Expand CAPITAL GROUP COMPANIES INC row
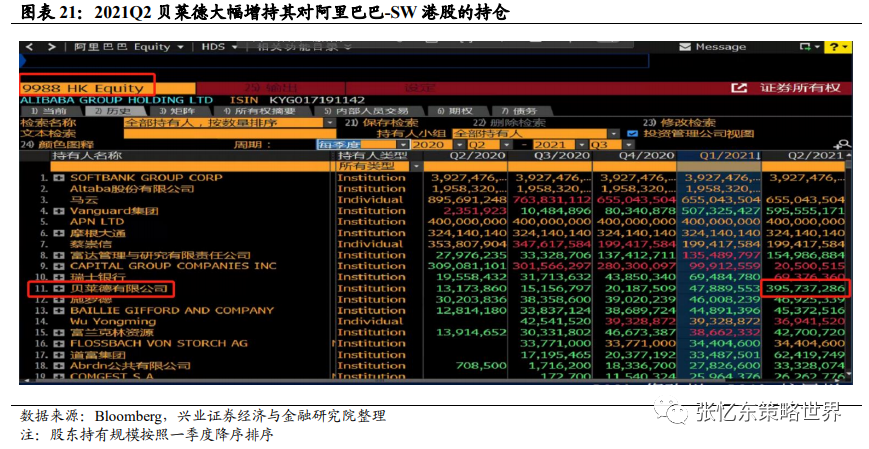Image resolution: width=869 pixels, height=449 pixels. click(x=59, y=266)
